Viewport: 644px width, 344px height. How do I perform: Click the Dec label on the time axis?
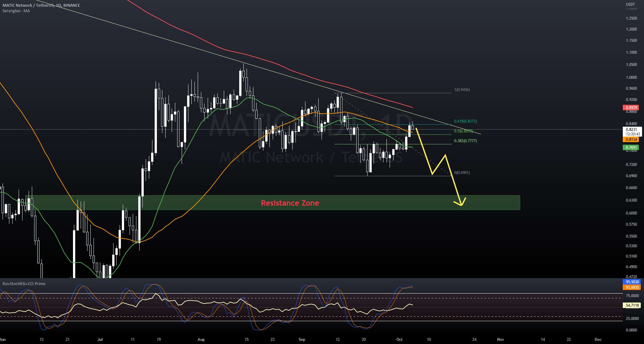(x=598, y=339)
